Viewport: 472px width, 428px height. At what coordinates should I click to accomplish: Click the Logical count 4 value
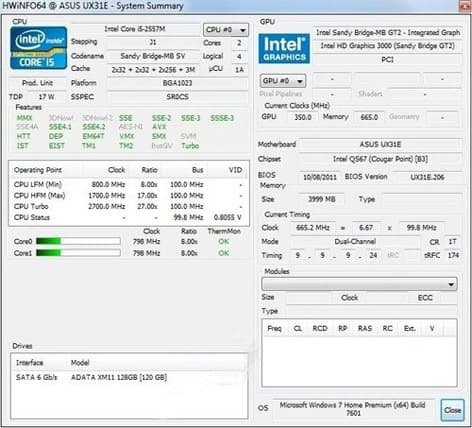coord(239,56)
